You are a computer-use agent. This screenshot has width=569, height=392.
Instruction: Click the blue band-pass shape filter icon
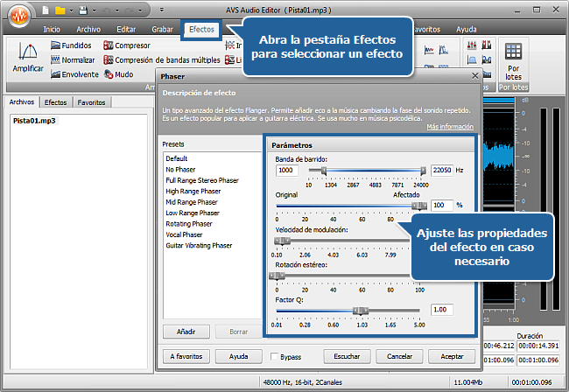pos(472,59)
